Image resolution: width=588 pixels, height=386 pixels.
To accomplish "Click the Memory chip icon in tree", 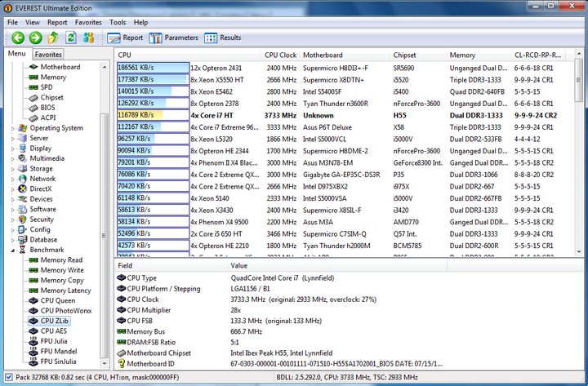I will coord(33,78).
